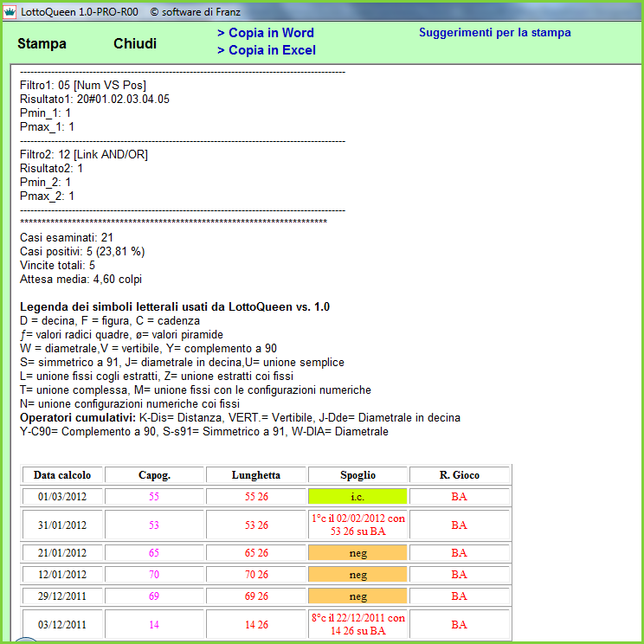The width and height of the screenshot is (644, 644).
Task: Click spoglio result 1°c il 02/02/2012
Action: (357, 525)
